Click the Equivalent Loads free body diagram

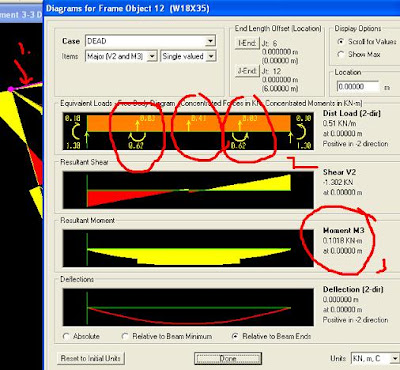coord(188,131)
